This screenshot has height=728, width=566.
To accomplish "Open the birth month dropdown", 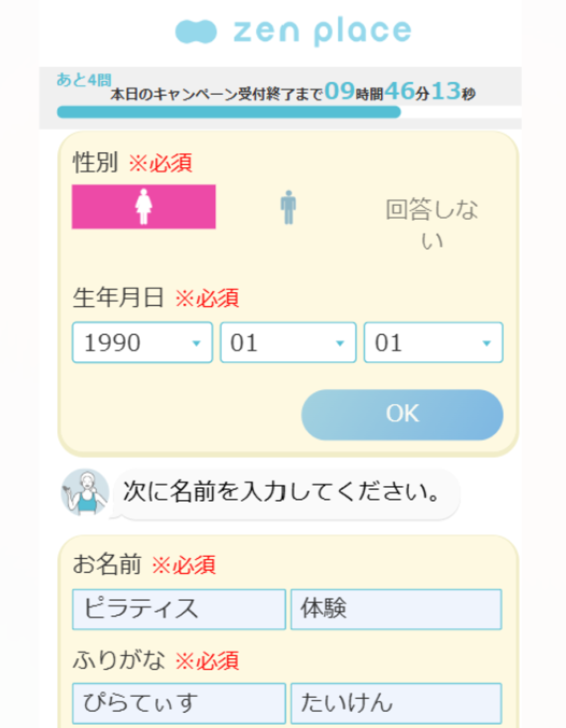I will coord(288,342).
